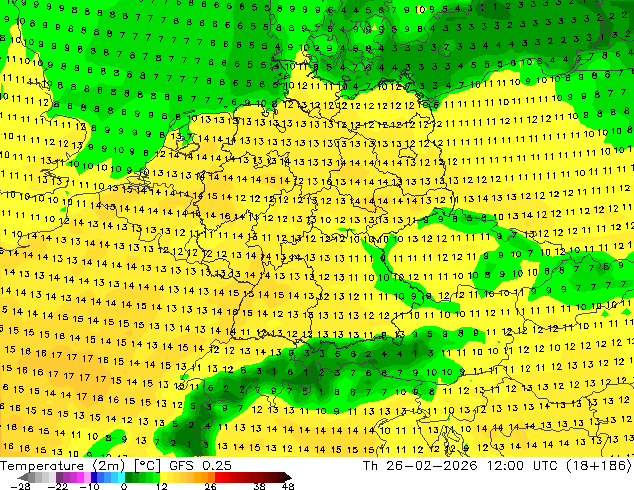
Task: Click the "-10" legend value
Action: (89, 486)
